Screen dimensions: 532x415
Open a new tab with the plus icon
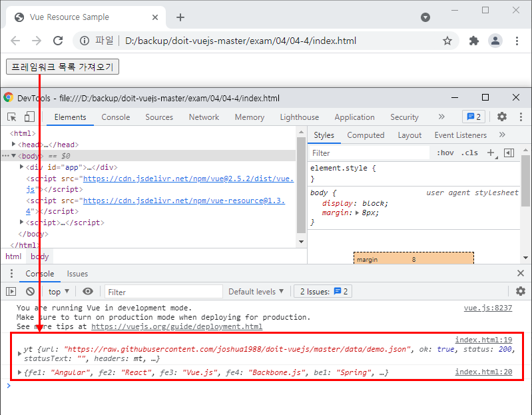pos(180,17)
